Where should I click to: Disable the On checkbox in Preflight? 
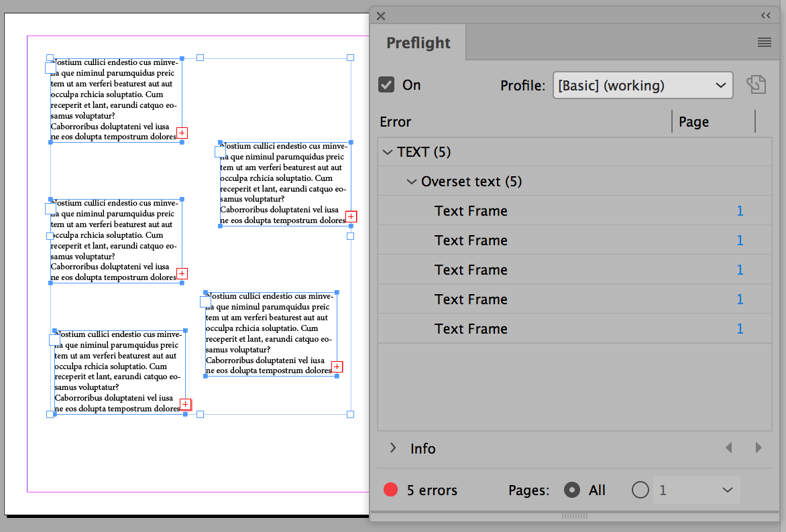pyautogui.click(x=386, y=84)
